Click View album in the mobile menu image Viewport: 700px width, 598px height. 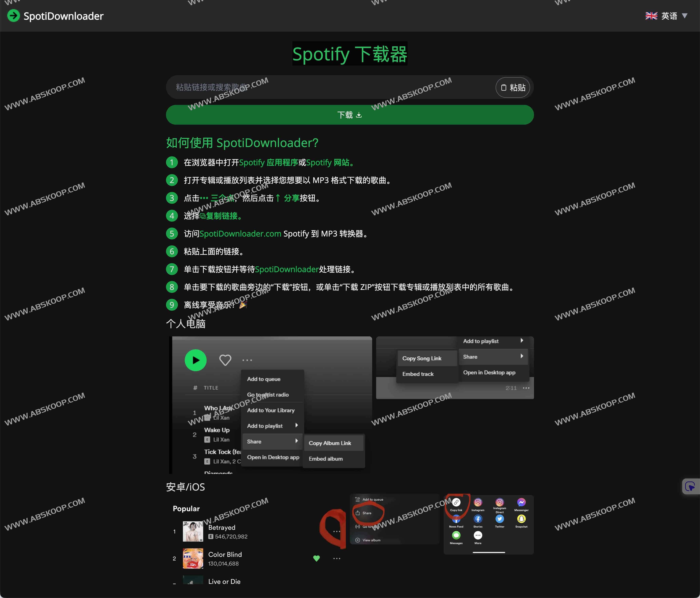(368, 540)
